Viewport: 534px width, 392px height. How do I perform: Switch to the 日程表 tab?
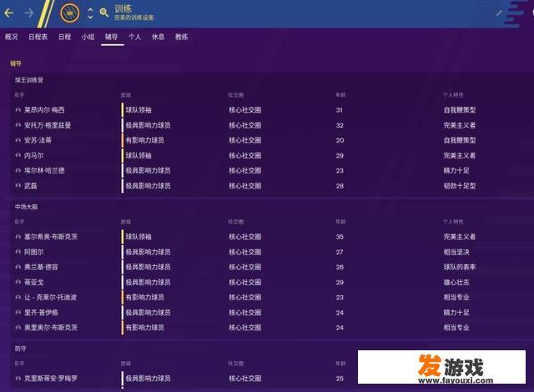[x=38, y=37]
